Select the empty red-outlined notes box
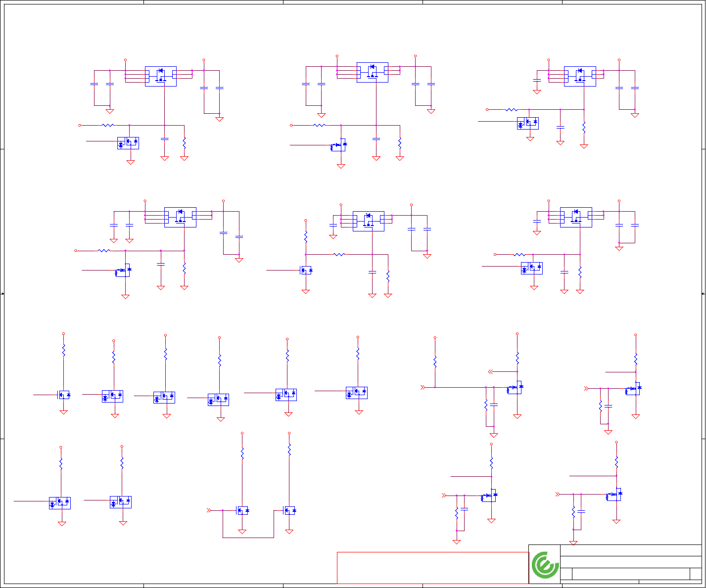Screen dimensions: 706x588 coord(433,568)
